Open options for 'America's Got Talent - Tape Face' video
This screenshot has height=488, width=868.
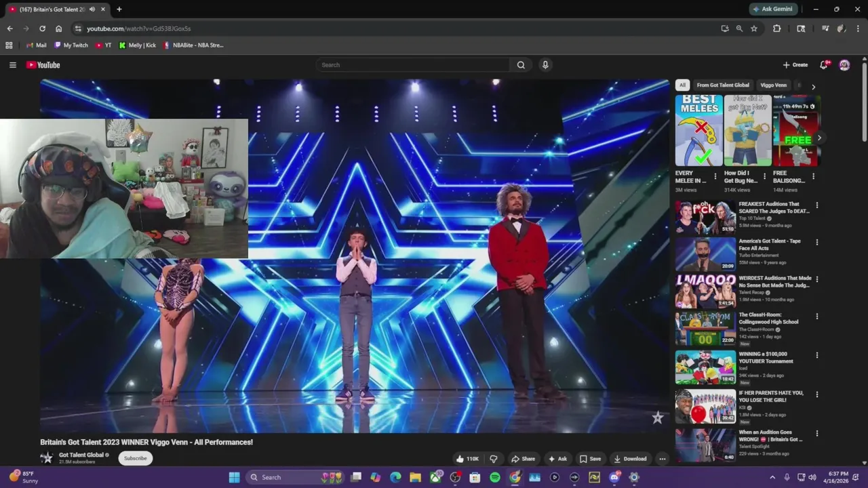tap(816, 242)
